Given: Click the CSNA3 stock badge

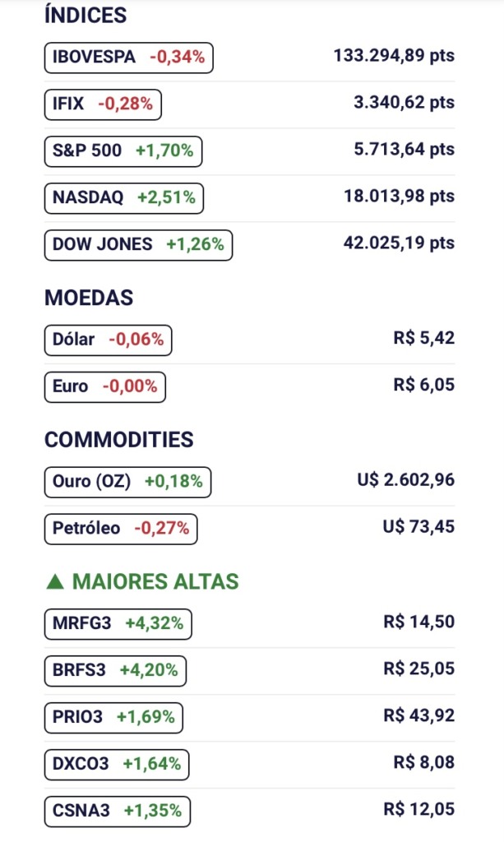Looking at the screenshot, I should 118,812.
